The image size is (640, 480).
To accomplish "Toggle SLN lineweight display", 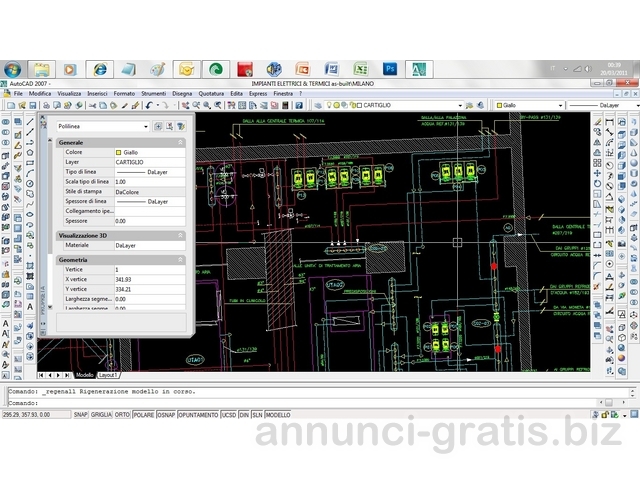I will click(x=257, y=415).
